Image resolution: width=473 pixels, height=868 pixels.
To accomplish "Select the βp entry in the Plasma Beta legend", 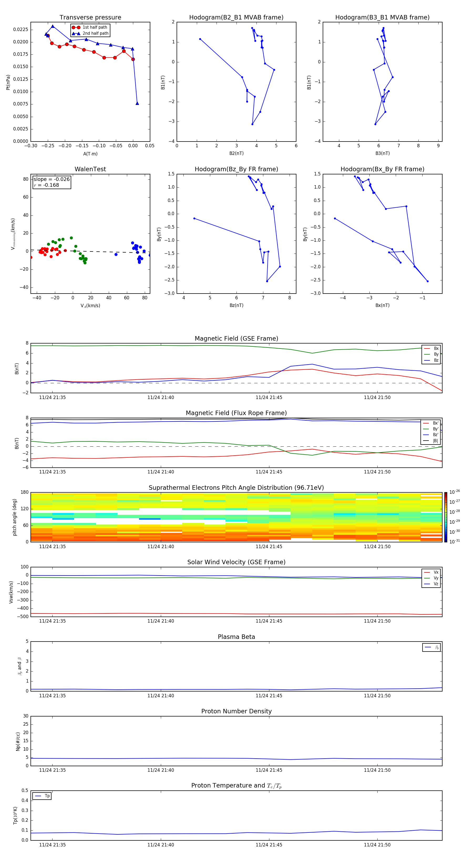I will click(432, 647).
